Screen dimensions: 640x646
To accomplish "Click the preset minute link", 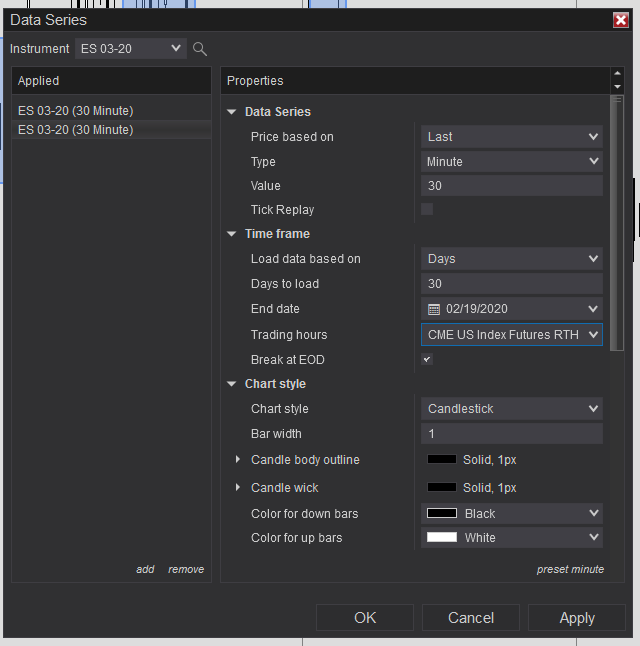I will (570, 569).
